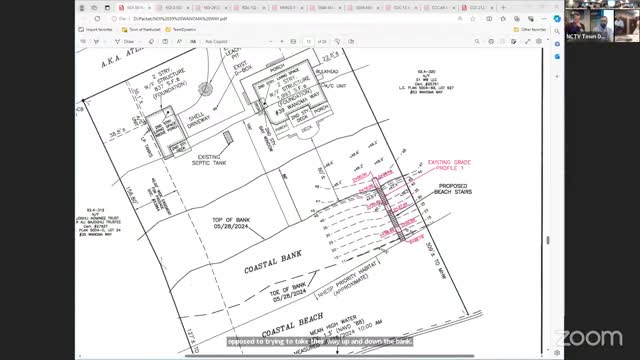The width and height of the screenshot is (640, 360).
Task: Open the browser extensions icon
Action: pyautogui.click(x=531, y=19)
